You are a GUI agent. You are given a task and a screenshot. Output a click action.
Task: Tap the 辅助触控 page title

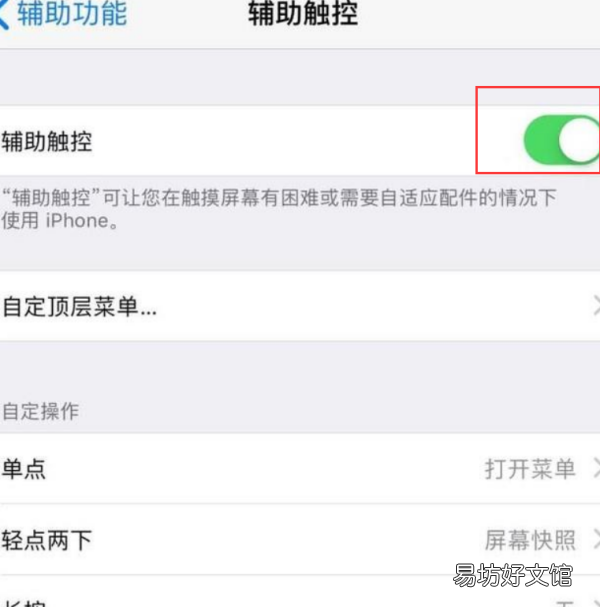pyautogui.click(x=303, y=14)
